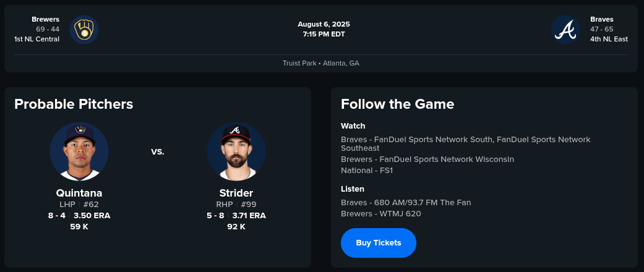Click the August 6, 2025 game date
The width and height of the screenshot is (644, 272).
click(324, 24)
